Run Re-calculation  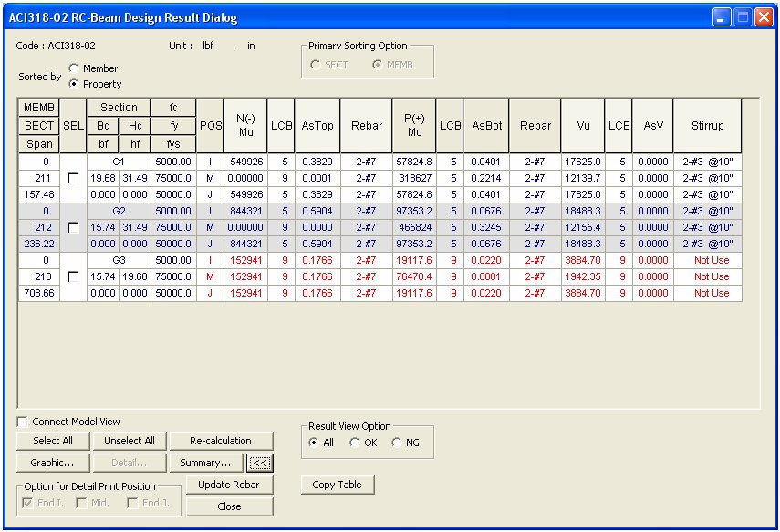(x=221, y=441)
